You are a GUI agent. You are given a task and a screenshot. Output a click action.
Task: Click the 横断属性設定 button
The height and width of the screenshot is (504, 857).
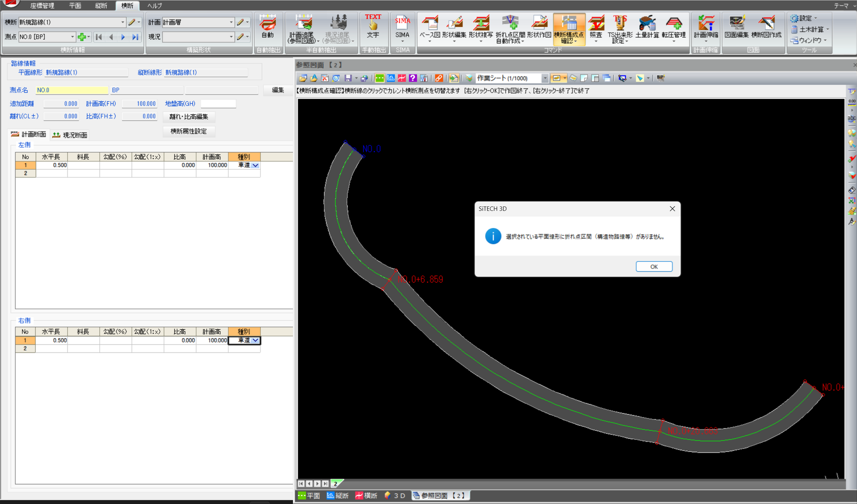tap(188, 131)
